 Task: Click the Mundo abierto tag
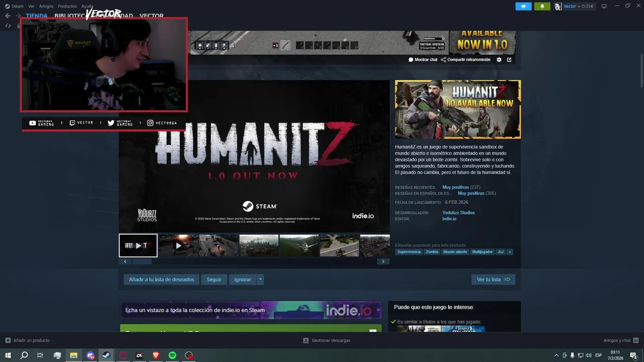(455, 252)
